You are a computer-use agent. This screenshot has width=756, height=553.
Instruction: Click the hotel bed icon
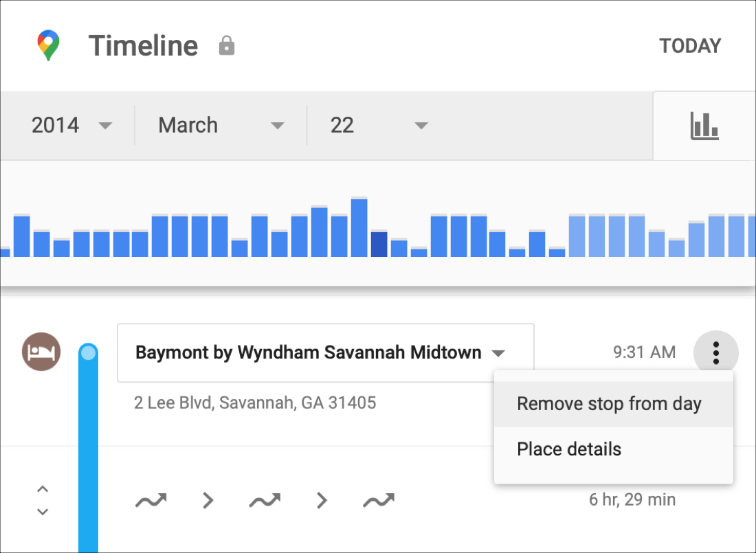[x=41, y=352]
